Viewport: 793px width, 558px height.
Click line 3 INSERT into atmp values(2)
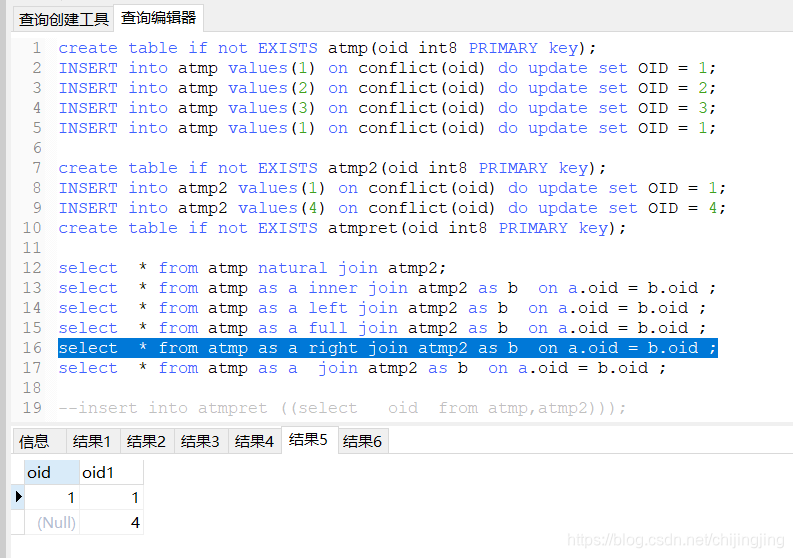[x=387, y=88]
